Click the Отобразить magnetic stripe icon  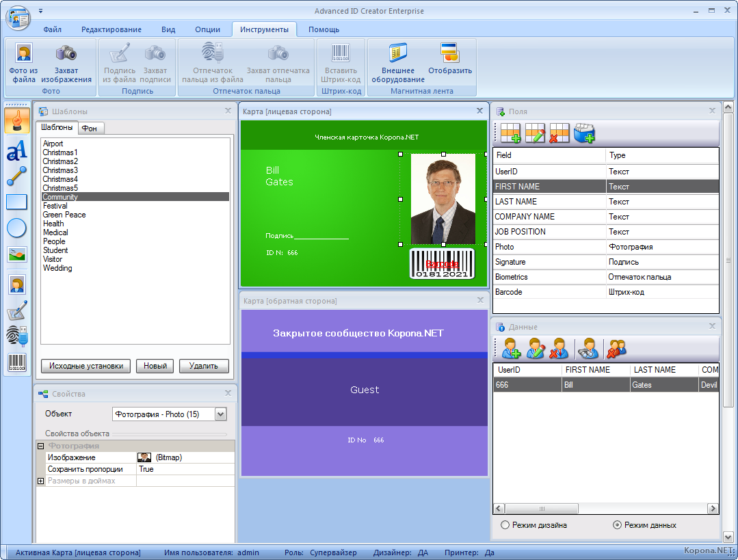(450, 53)
